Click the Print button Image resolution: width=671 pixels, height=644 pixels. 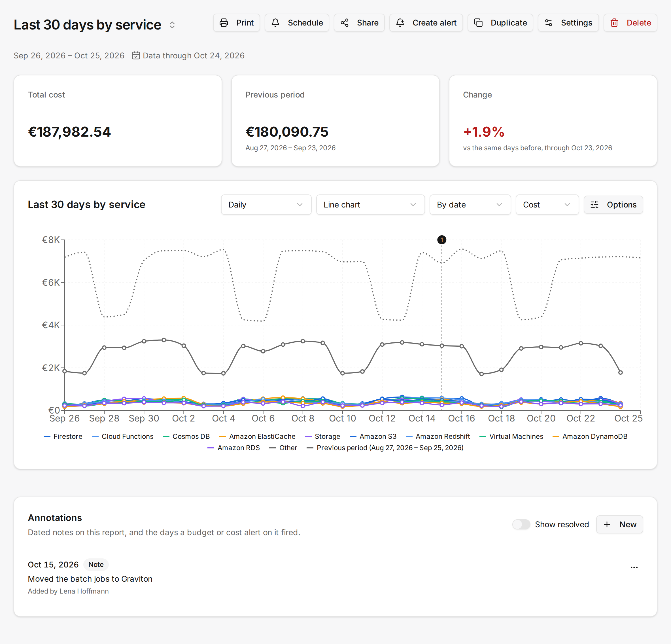pyautogui.click(x=236, y=23)
